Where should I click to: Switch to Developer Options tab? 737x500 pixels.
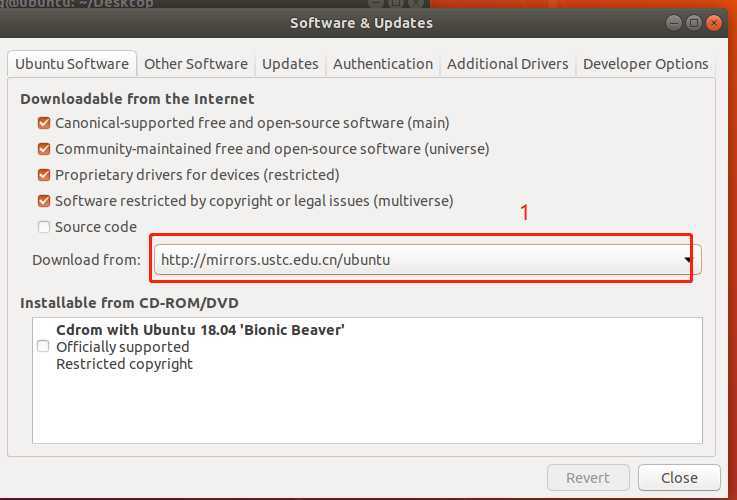pos(645,64)
